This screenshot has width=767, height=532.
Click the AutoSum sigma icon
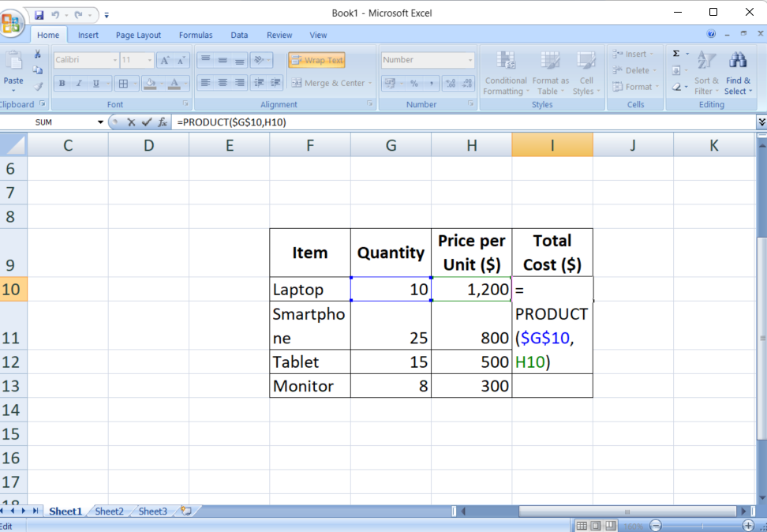[676, 54]
